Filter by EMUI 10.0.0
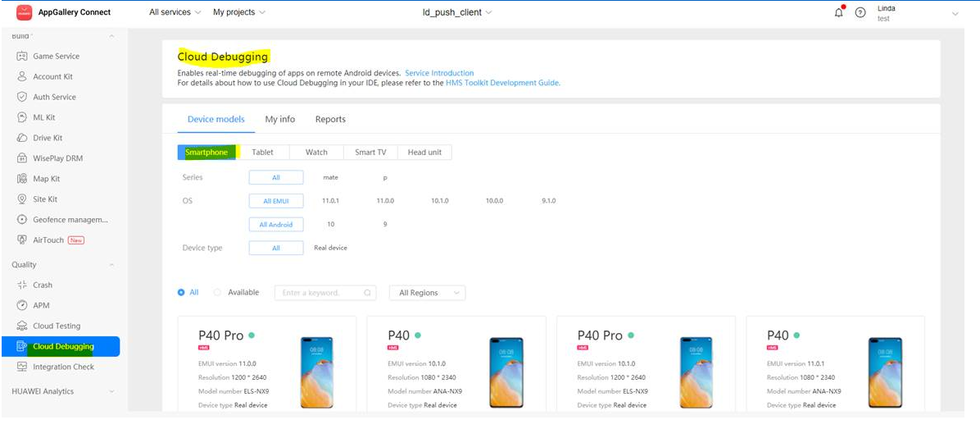Viewport: 980px width, 429px height. 494,201
